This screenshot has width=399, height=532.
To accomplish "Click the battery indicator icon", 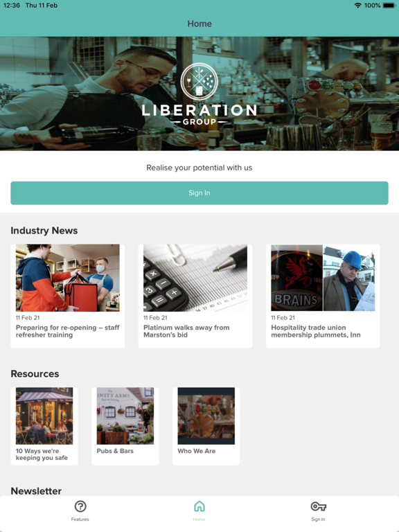I will (x=389, y=6).
